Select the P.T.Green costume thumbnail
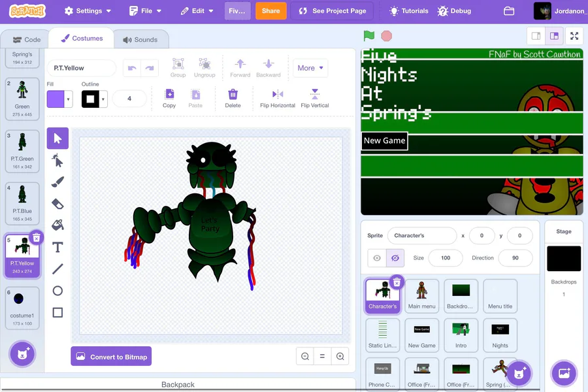This screenshot has width=588, height=392. pyautogui.click(x=22, y=152)
